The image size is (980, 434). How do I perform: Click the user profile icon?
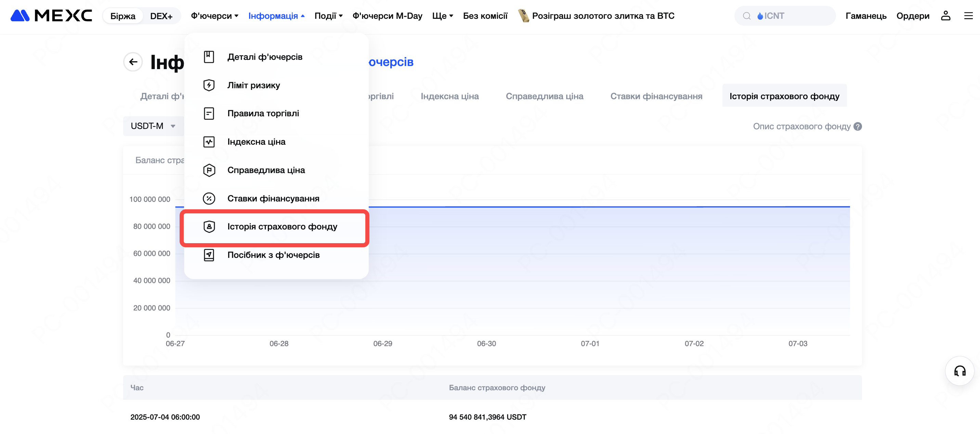pos(945,16)
